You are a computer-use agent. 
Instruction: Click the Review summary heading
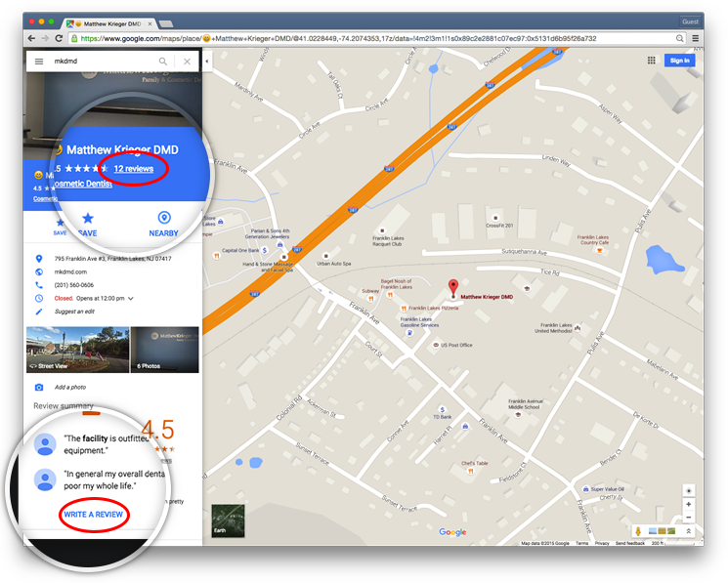click(64, 406)
